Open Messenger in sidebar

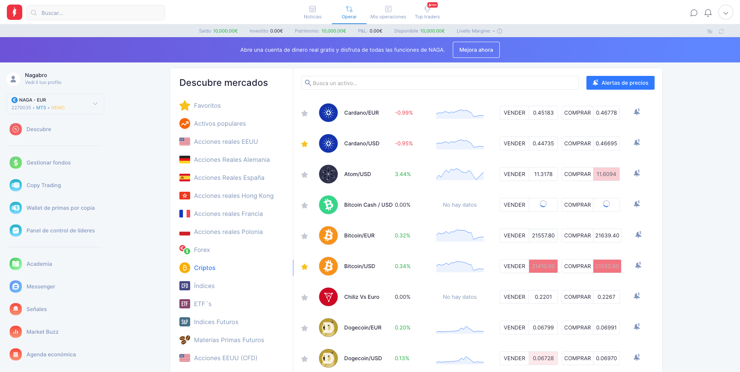[x=32, y=287]
